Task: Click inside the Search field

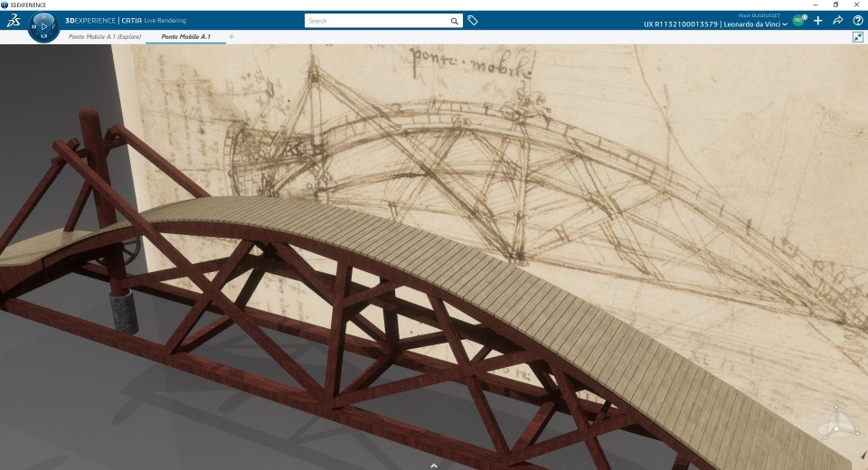Action: (x=376, y=21)
